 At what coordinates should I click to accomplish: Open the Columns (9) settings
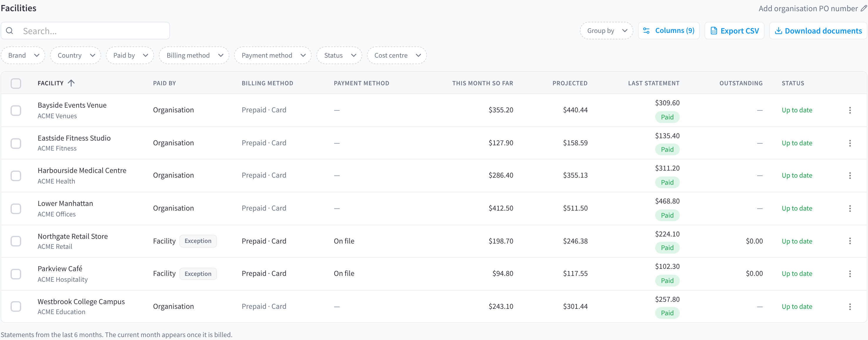[x=669, y=31]
